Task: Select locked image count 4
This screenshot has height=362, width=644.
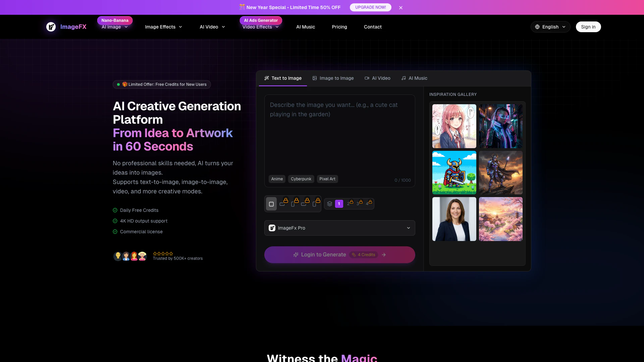Action: 368,203
